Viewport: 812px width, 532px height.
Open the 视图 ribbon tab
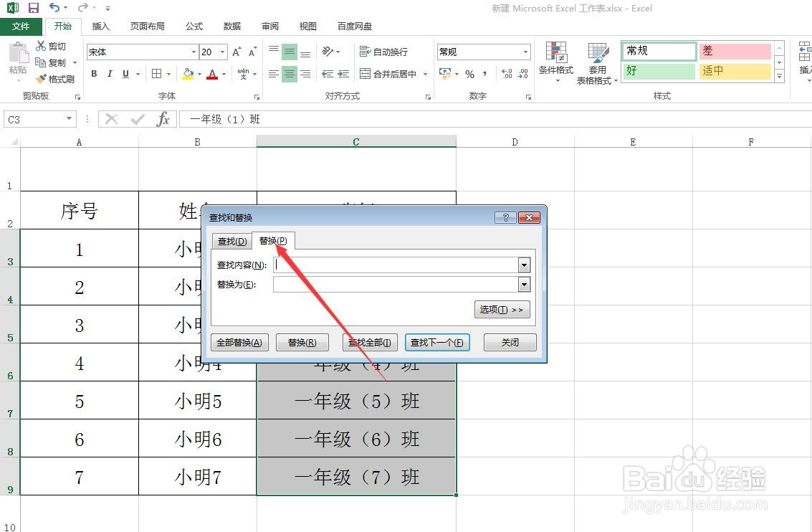307,26
